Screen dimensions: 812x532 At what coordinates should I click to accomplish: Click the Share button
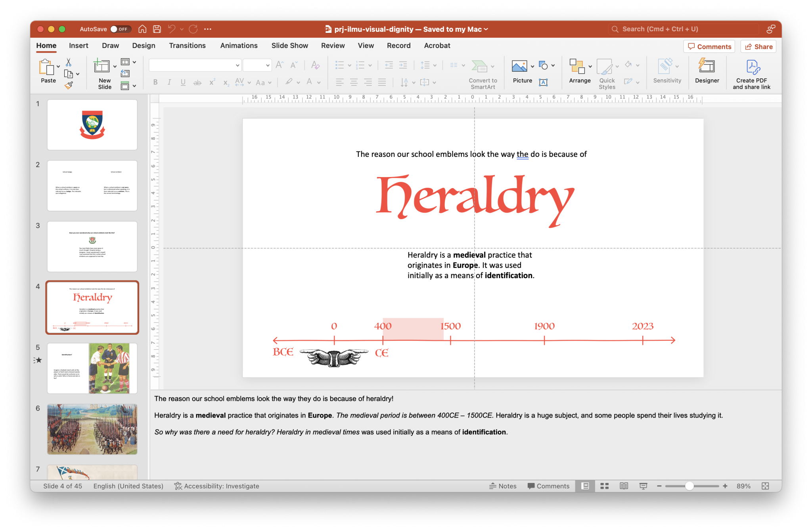758,46
